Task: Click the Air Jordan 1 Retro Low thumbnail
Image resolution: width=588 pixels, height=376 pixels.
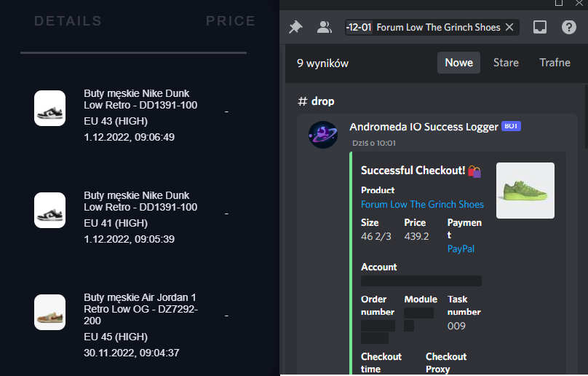Action: click(x=50, y=312)
